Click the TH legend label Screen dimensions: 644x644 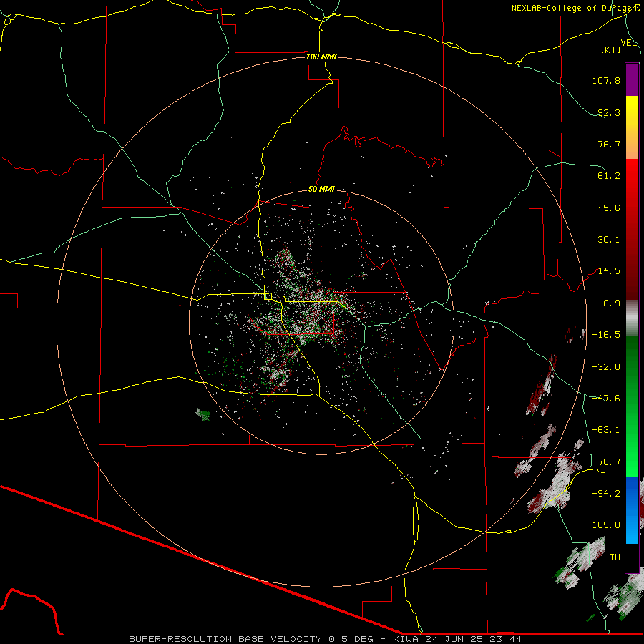point(615,557)
